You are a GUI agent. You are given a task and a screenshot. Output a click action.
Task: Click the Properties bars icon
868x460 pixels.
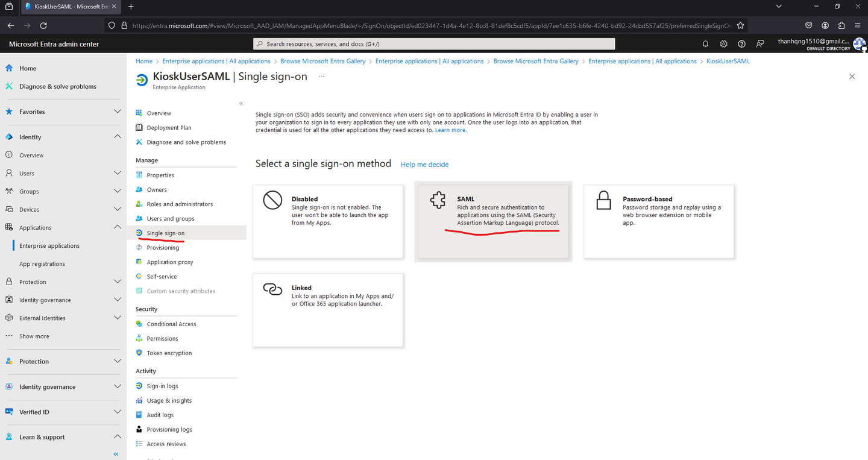(x=139, y=175)
